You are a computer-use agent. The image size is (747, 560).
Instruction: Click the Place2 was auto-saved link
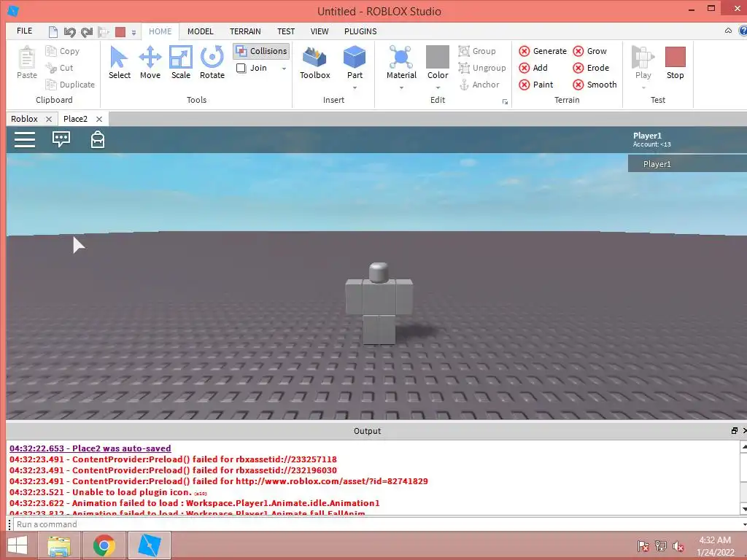[90, 448]
